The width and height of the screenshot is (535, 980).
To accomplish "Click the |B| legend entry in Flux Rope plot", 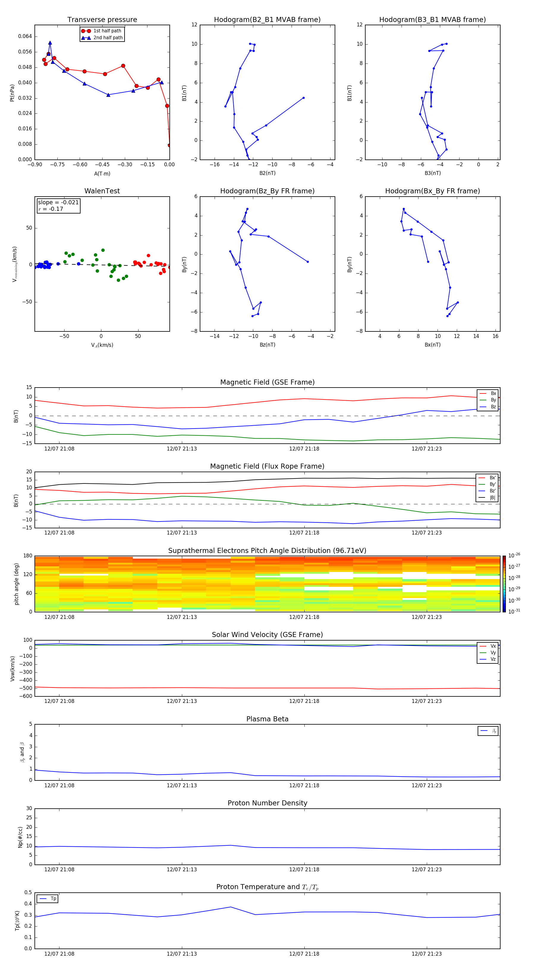I will click(x=487, y=498).
